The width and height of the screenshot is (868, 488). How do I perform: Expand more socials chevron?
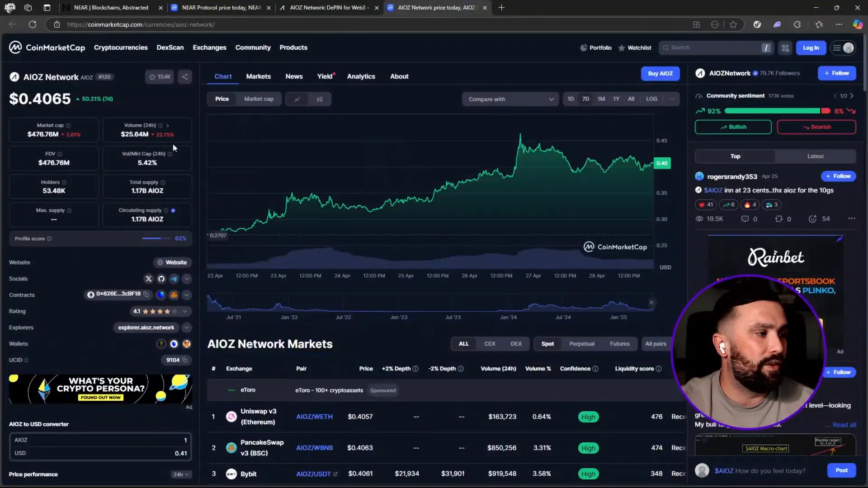[187, 279]
